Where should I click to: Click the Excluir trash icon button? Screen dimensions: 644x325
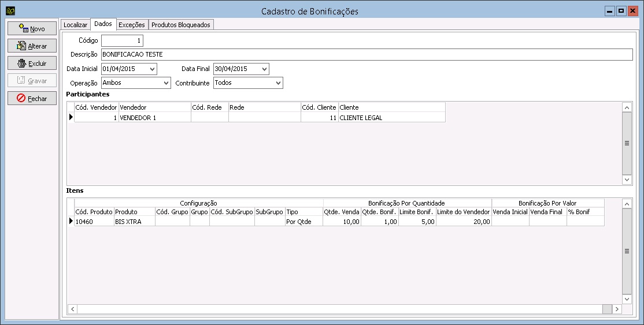point(22,63)
